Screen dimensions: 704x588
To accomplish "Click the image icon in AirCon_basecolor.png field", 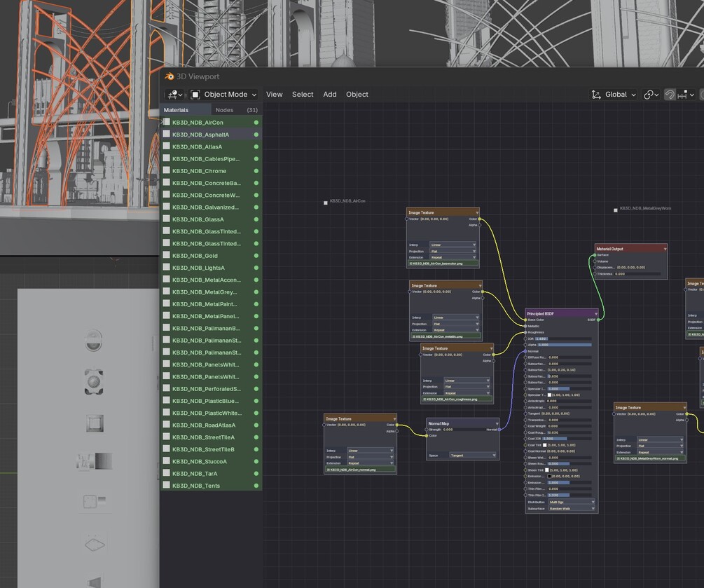I will 410,264.
